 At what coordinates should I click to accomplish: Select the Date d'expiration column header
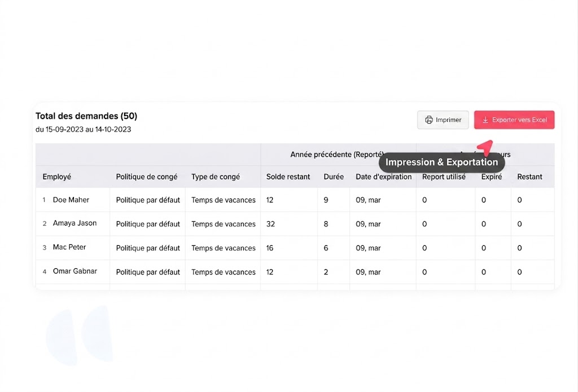pyautogui.click(x=383, y=177)
